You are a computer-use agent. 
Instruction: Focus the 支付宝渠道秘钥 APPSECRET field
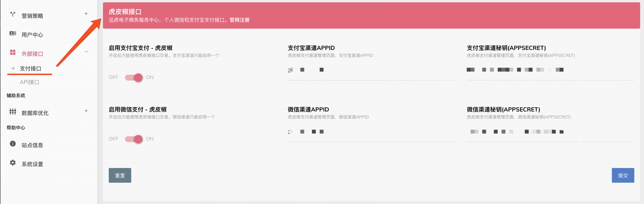[x=550, y=70]
